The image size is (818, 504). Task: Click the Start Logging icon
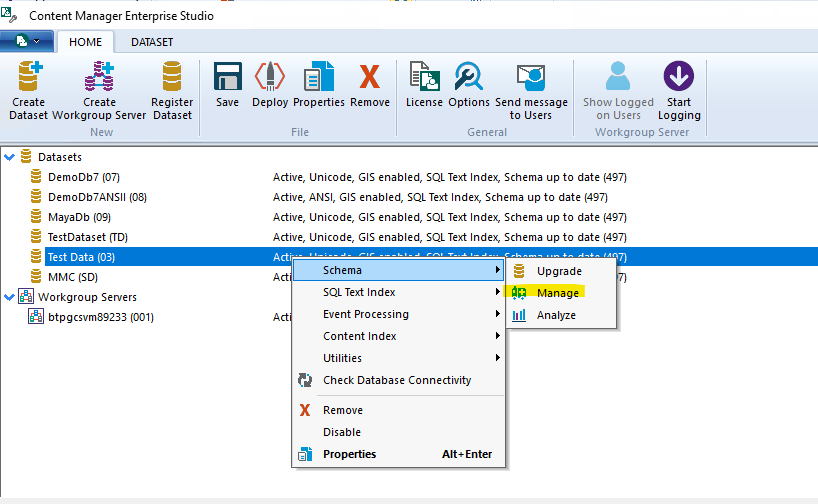[678, 76]
